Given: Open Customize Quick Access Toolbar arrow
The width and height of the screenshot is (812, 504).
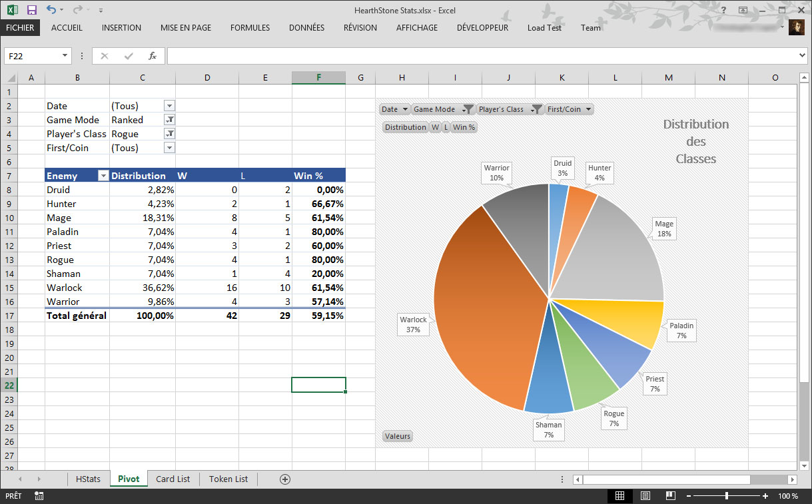Looking at the screenshot, I should (x=101, y=11).
